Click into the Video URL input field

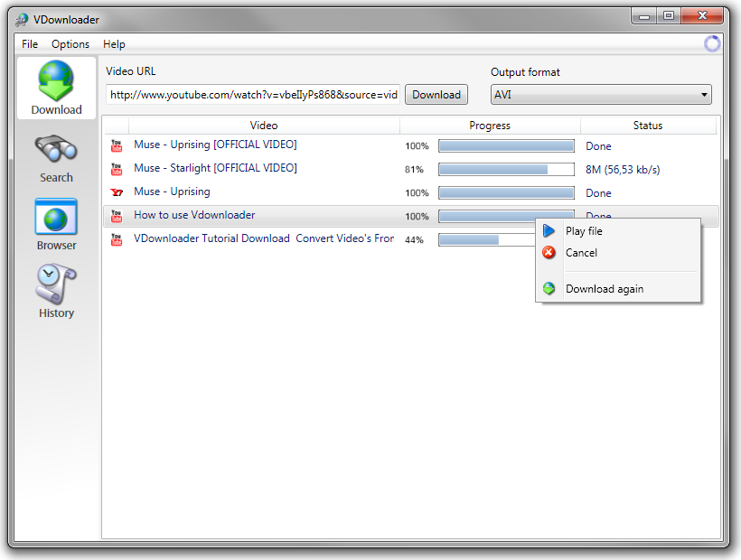pyautogui.click(x=253, y=95)
